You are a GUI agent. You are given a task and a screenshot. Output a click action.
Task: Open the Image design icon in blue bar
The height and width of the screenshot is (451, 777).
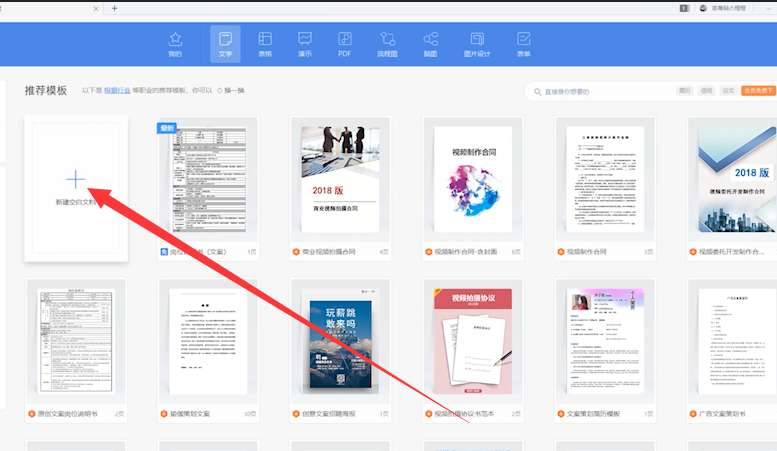477,45
